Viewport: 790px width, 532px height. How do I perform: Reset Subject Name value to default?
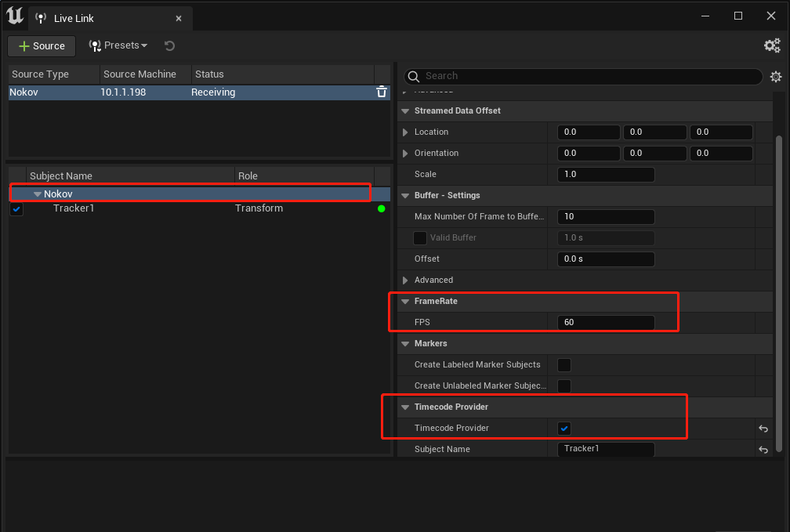[x=763, y=450]
